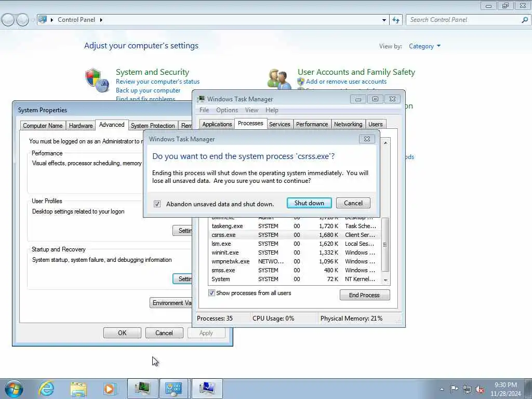Open Review your computer's status link

(x=157, y=82)
